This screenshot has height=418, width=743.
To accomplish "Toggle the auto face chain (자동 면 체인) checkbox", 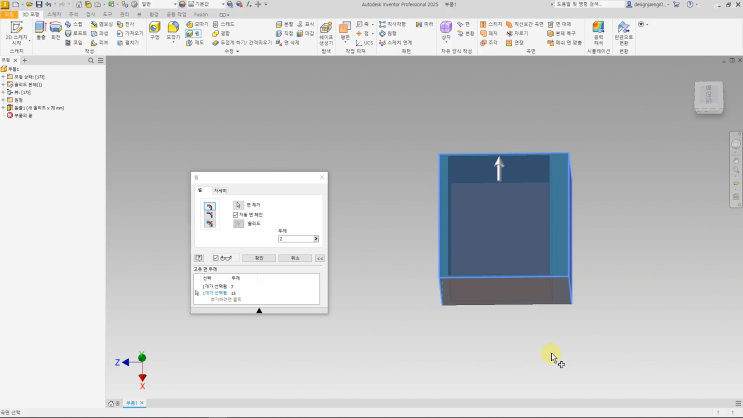I will point(236,215).
